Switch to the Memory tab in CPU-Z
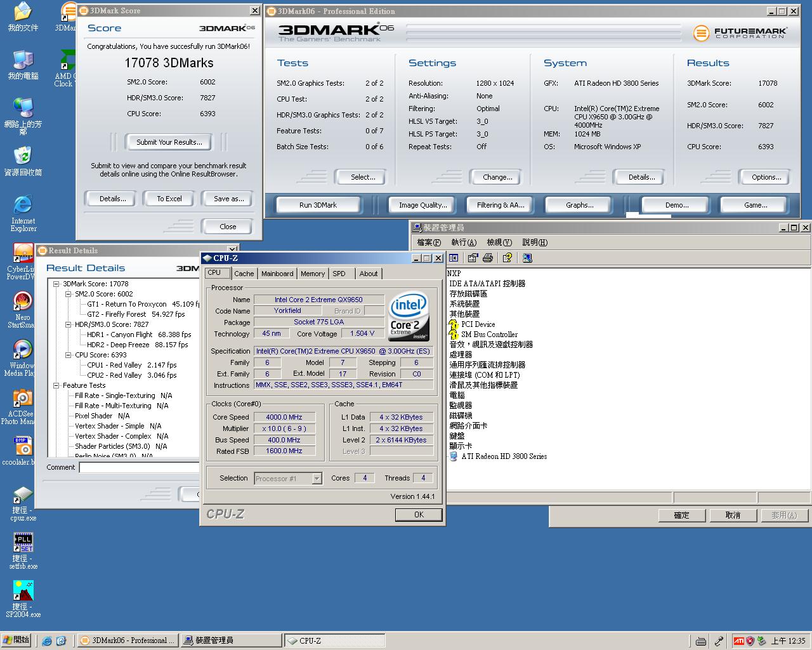Image resolution: width=812 pixels, height=650 pixels. pyautogui.click(x=312, y=274)
